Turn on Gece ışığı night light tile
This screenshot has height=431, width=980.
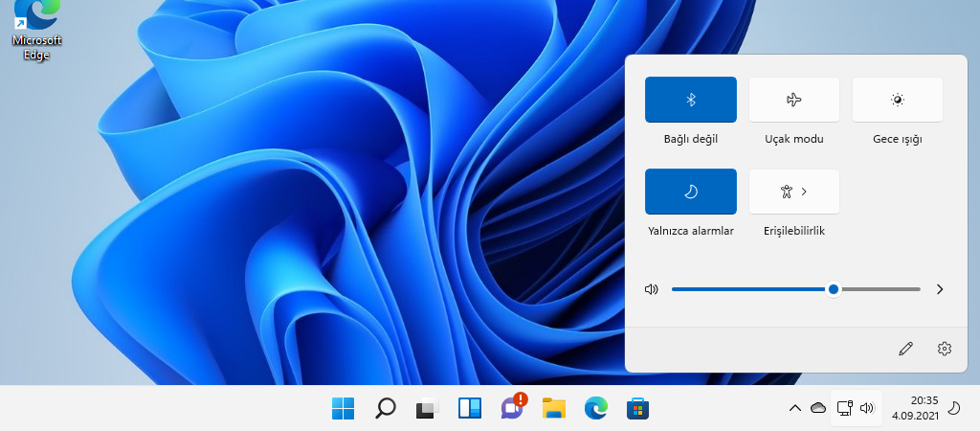897,100
